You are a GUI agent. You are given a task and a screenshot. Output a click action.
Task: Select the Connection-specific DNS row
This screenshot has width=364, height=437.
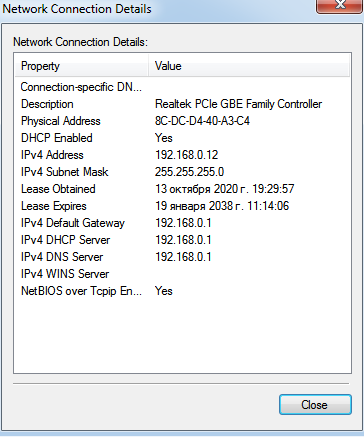point(182,87)
